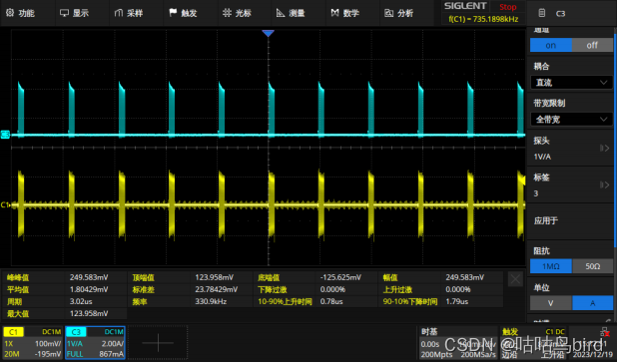The image size is (618, 364).
Task: Open the 数学 math menu
Action: [x=344, y=13]
